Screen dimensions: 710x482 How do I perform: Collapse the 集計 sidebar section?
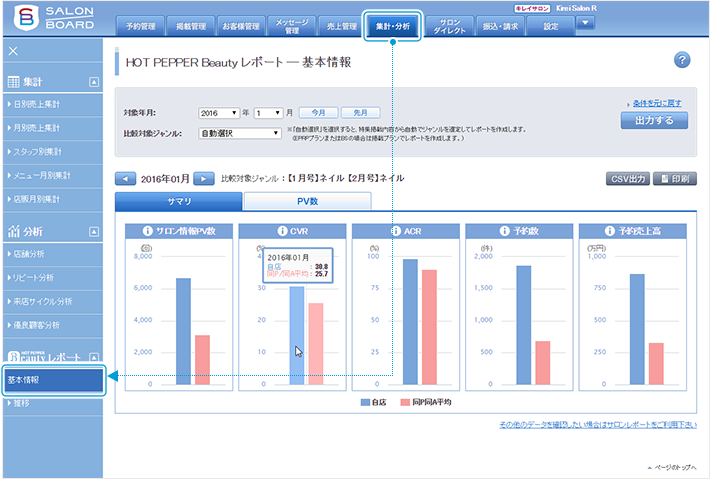(x=94, y=81)
